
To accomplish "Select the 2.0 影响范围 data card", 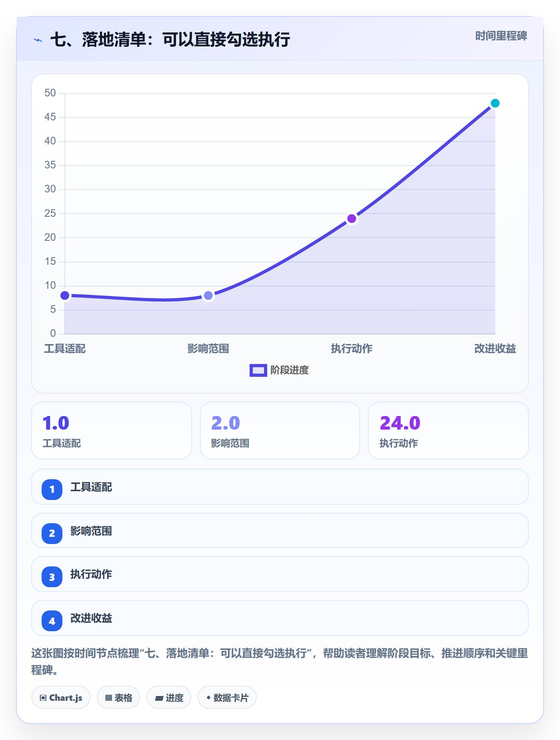I will [280, 430].
